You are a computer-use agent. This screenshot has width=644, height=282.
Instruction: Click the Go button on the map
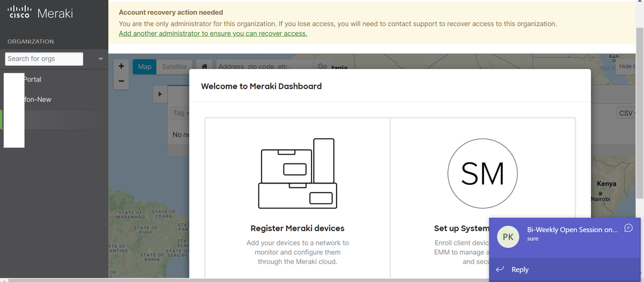coord(322,66)
